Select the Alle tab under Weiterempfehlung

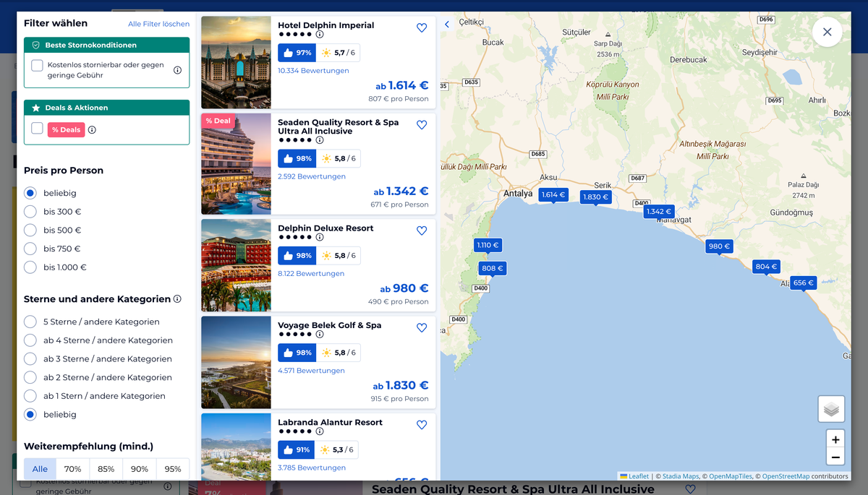pos(40,468)
